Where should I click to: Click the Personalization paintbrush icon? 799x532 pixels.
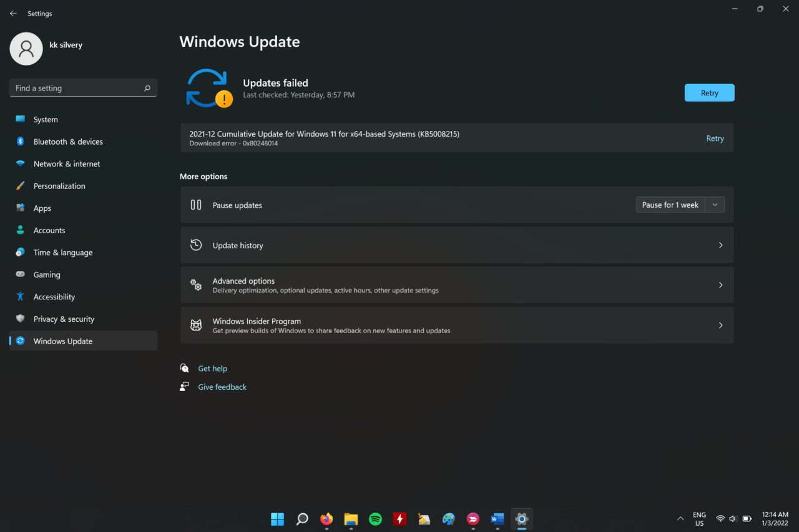21,186
